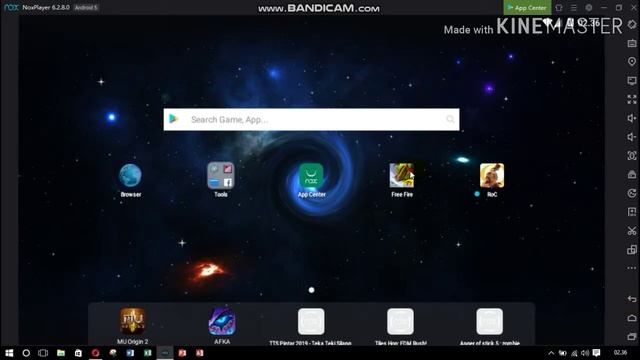The width and height of the screenshot is (640, 360).
Task: Toggle fullscreen from the Nox sidebar
Action: click(x=632, y=99)
